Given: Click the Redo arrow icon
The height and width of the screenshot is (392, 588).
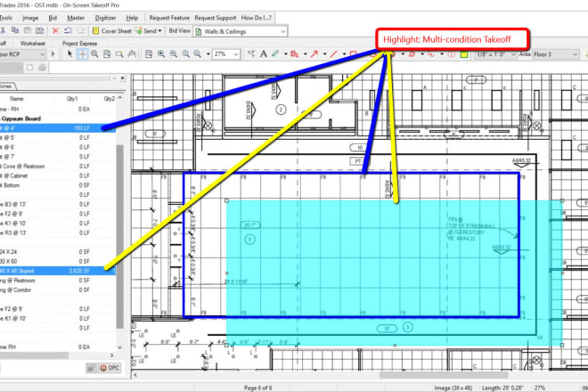Looking at the screenshot, I should pos(80,31).
